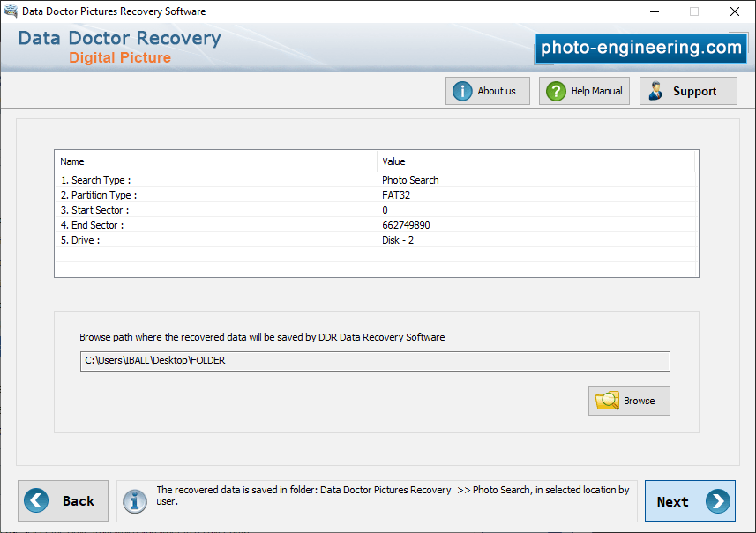Click the Value column header
The image size is (756, 533).
536,161
